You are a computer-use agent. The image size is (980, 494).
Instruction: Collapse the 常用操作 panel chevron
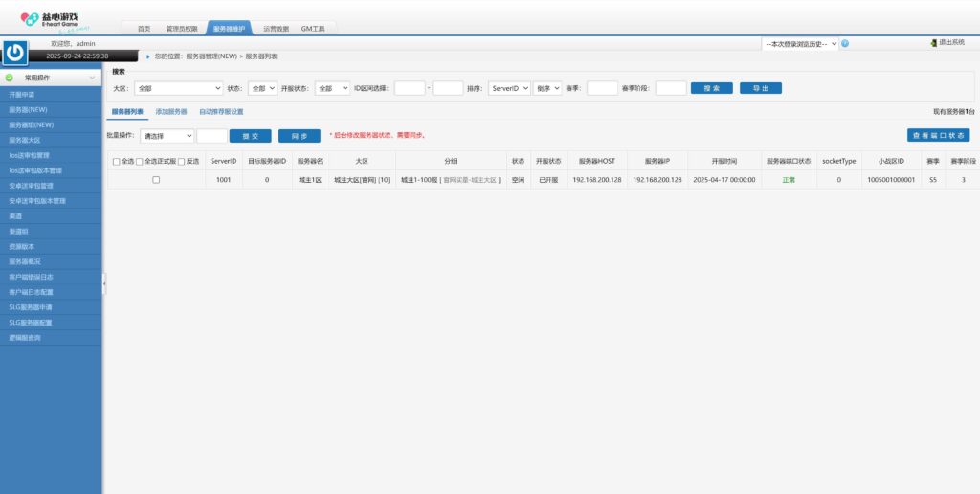(x=92, y=77)
